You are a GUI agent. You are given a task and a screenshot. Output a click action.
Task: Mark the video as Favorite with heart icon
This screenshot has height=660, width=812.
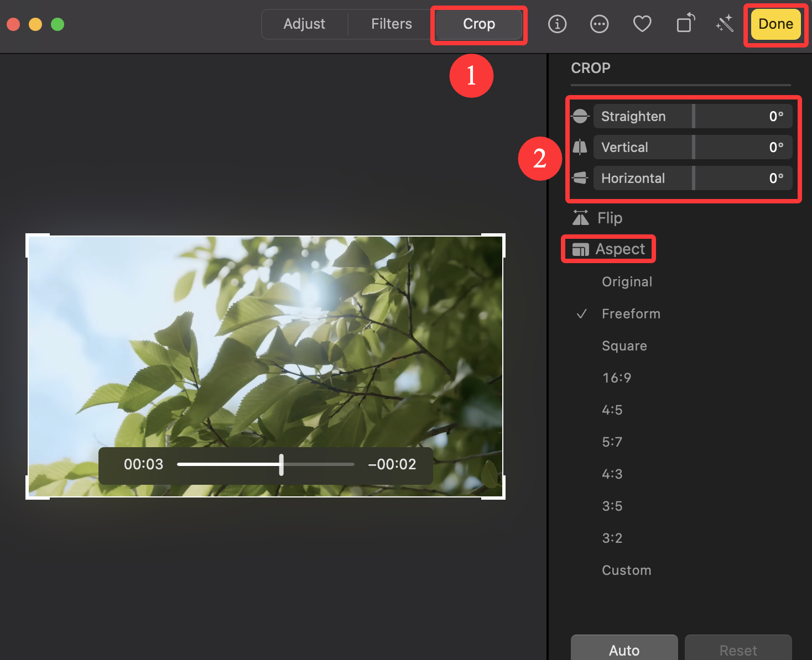(642, 24)
